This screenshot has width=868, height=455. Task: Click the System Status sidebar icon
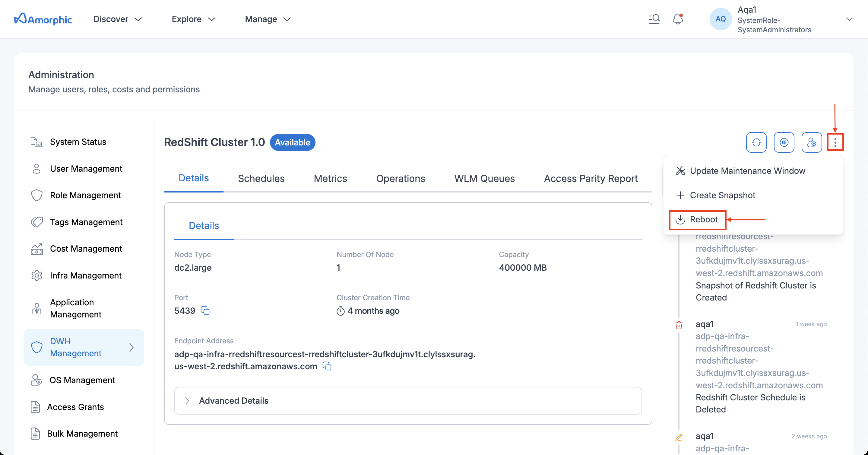36,142
